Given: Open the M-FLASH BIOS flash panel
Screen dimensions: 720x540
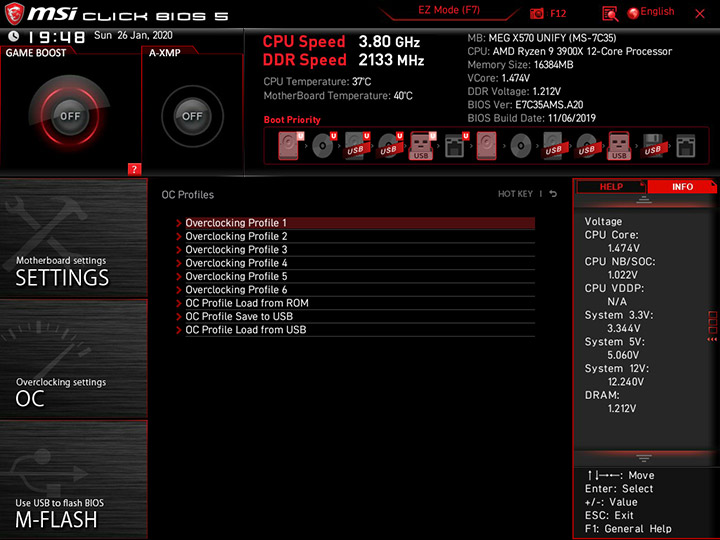Looking at the screenshot, I should tap(73, 479).
